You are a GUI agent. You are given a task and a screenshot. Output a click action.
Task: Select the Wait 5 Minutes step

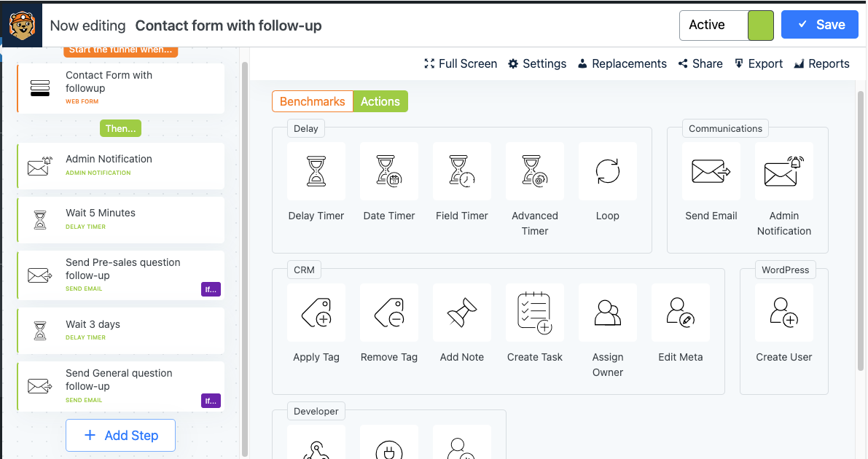(121, 220)
